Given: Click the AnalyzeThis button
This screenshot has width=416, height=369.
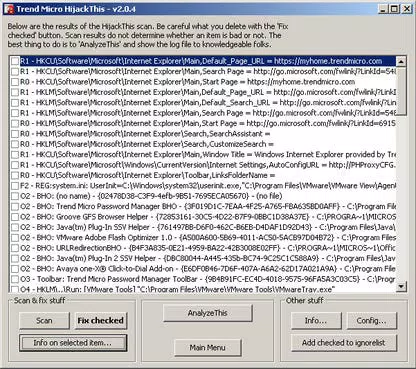Looking at the screenshot, I should pos(207,313).
